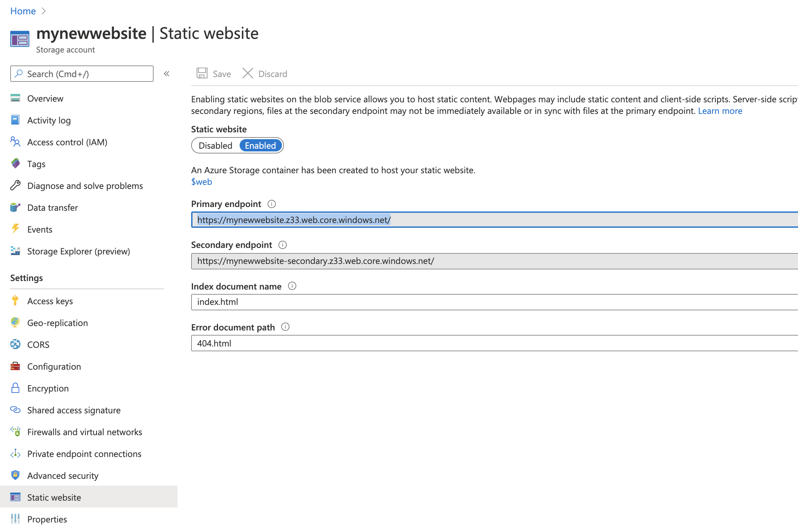Click the Geo-replication globe icon
Viewport: 798px width, 532px height.
(15, 323)
